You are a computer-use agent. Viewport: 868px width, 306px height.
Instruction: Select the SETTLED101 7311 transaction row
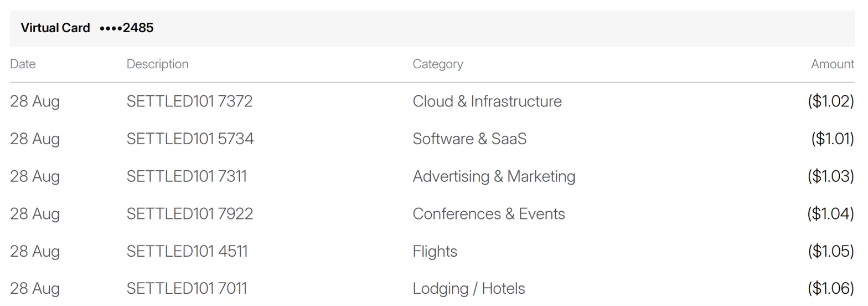(432, 176)
